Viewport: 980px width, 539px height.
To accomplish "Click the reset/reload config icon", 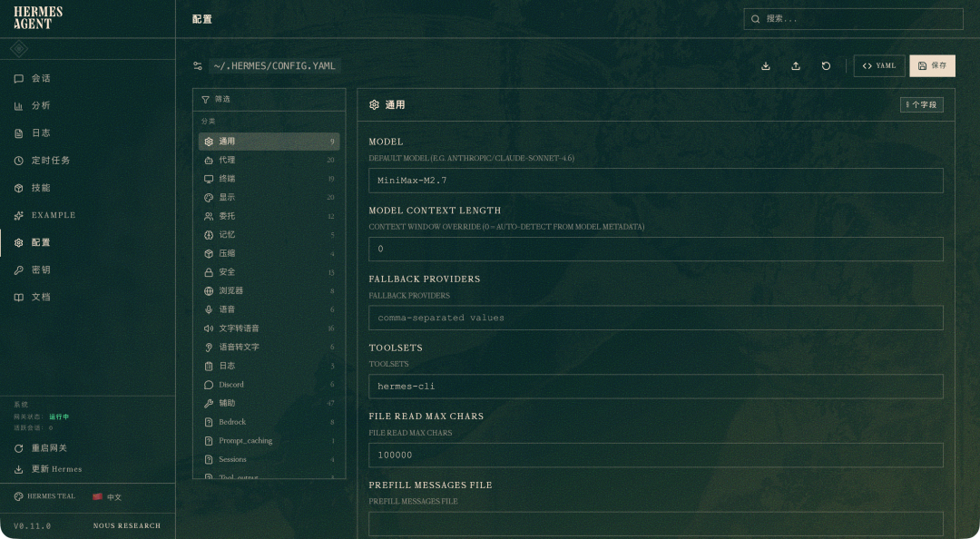I will click(826, 66).
